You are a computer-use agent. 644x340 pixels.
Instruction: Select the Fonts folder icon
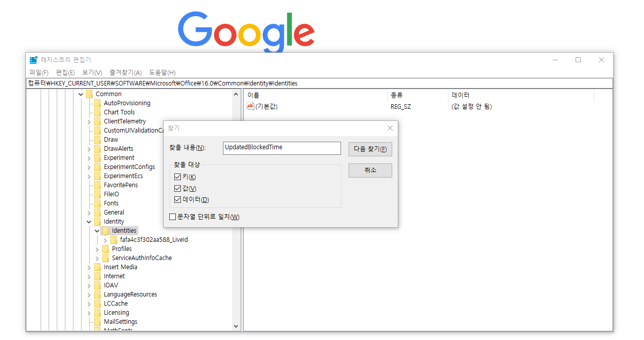pyautogui.click(x=97, y=203)
